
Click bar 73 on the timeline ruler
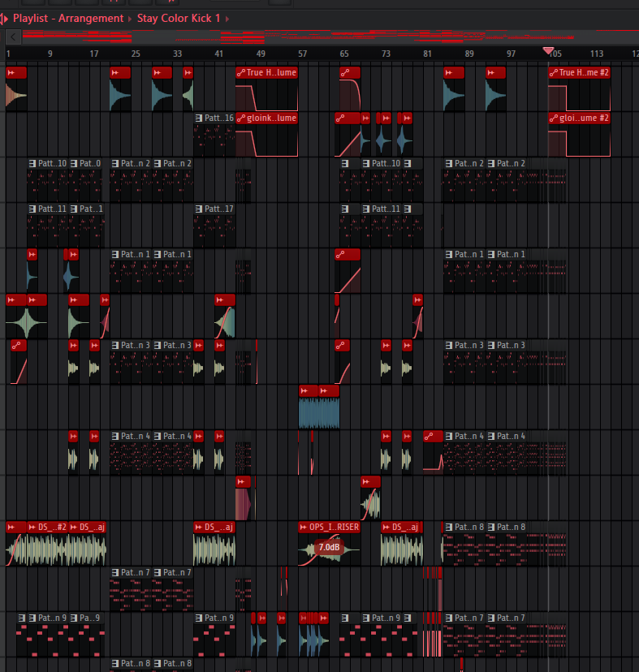[386, 54]
